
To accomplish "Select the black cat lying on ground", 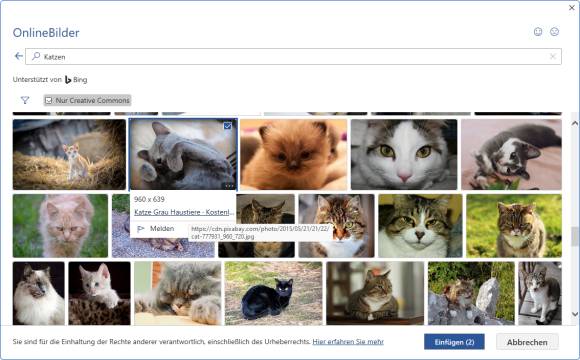I will 273,293.
